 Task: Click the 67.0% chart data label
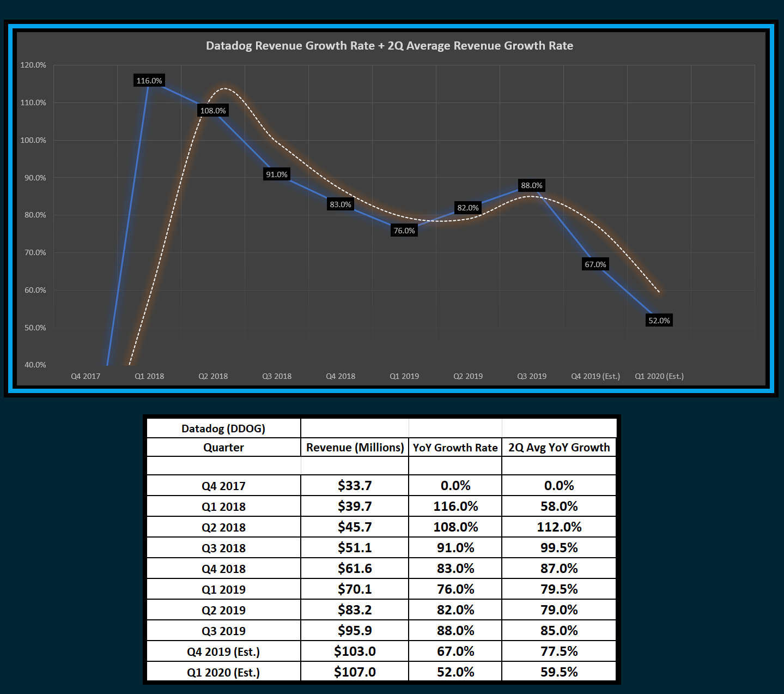pyautogui.click(x=595, y=264)
